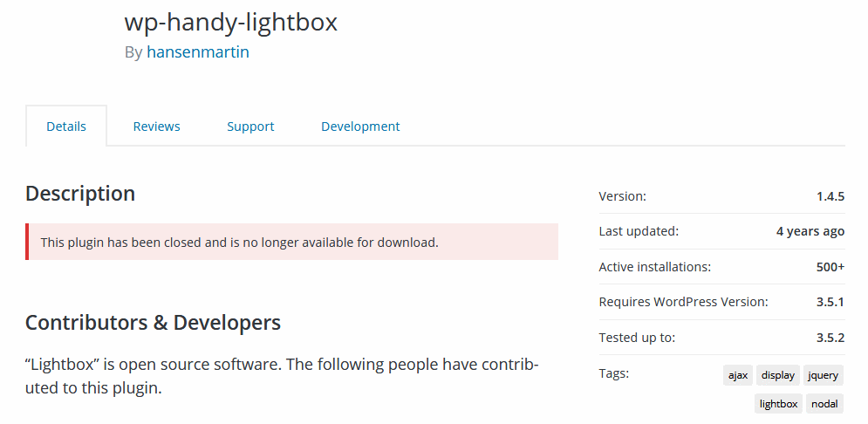Click the open source software paragraph
The image size is (868, 424).
(283, 376)
